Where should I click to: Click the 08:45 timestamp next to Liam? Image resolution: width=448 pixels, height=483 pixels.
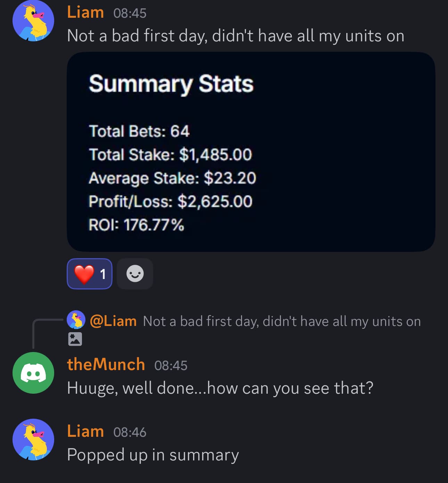pos(130,14)
